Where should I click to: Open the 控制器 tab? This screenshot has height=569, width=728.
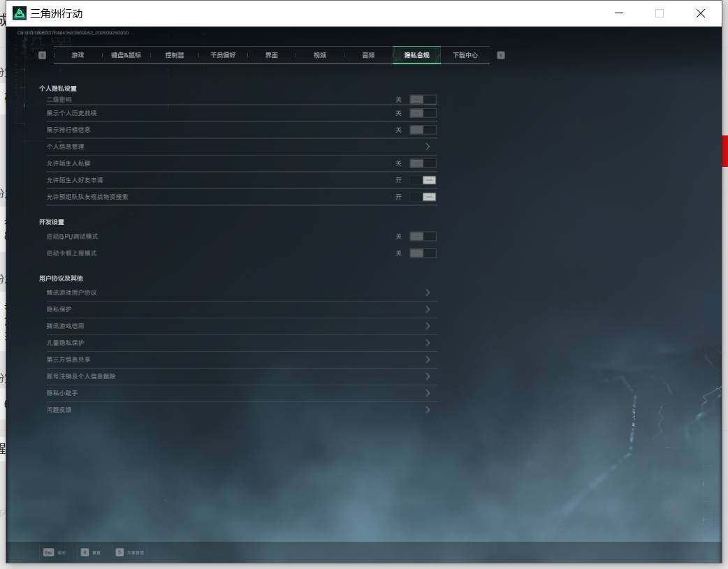[x=175, y=55]
